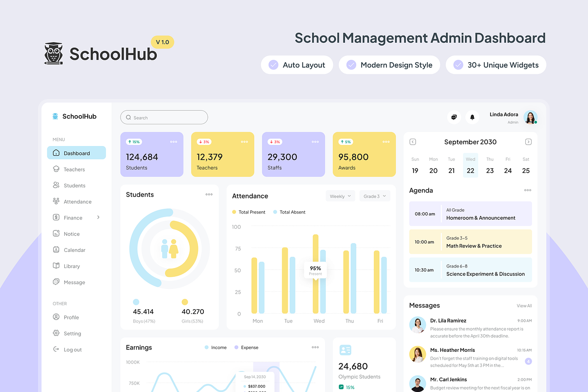Screen dimensions: 588x392
Task: Open the Notice menu item
Action: 76,234
